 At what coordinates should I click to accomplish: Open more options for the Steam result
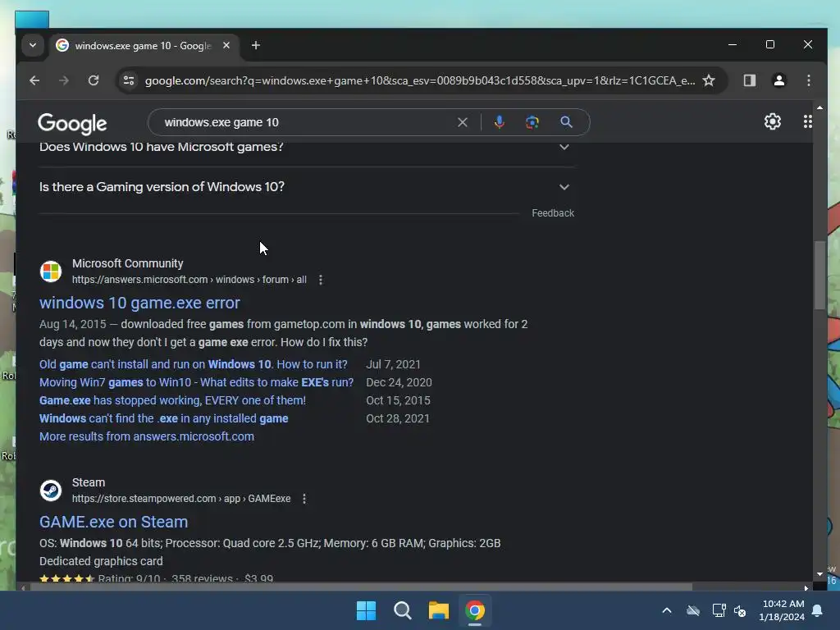[304, 499]
